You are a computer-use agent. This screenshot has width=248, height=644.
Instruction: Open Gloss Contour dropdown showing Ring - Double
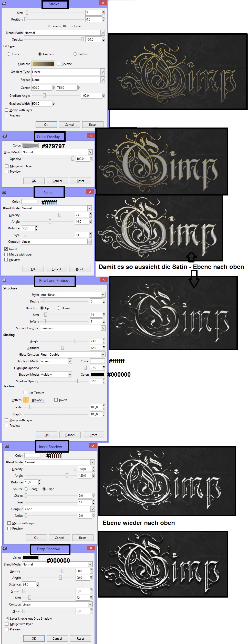pyautogui.click(x=73, y=355)
